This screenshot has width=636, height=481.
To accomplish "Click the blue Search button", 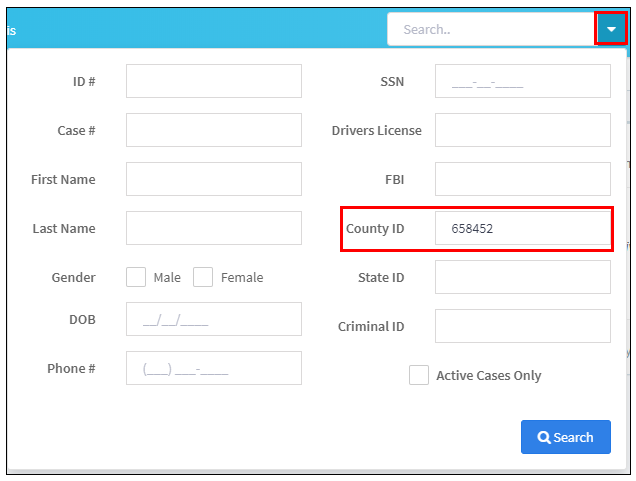I will (565, 437).
